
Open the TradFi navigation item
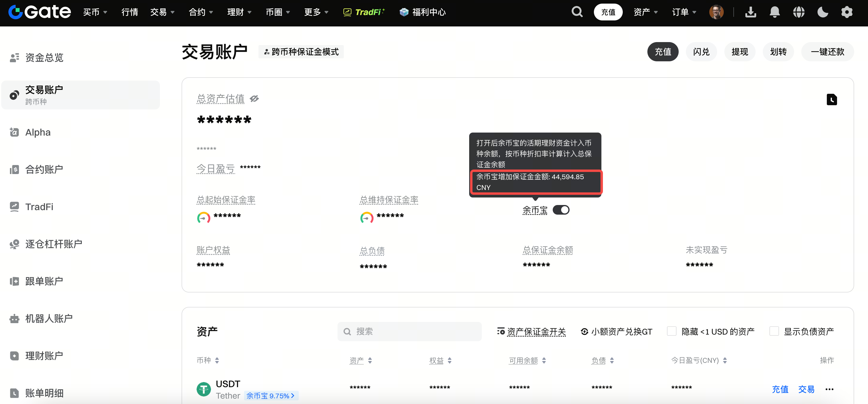[x=364, y=12]
